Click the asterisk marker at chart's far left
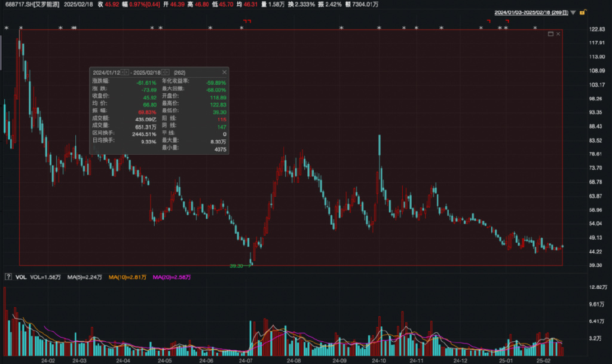Image resolution: width=612 pixels, height=364 pixels. click(6, 28)
